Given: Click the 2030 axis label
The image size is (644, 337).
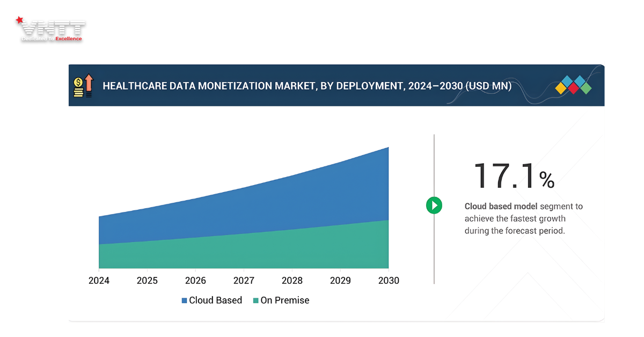Looking at the screenshot, I should click(x=388, y=281).
